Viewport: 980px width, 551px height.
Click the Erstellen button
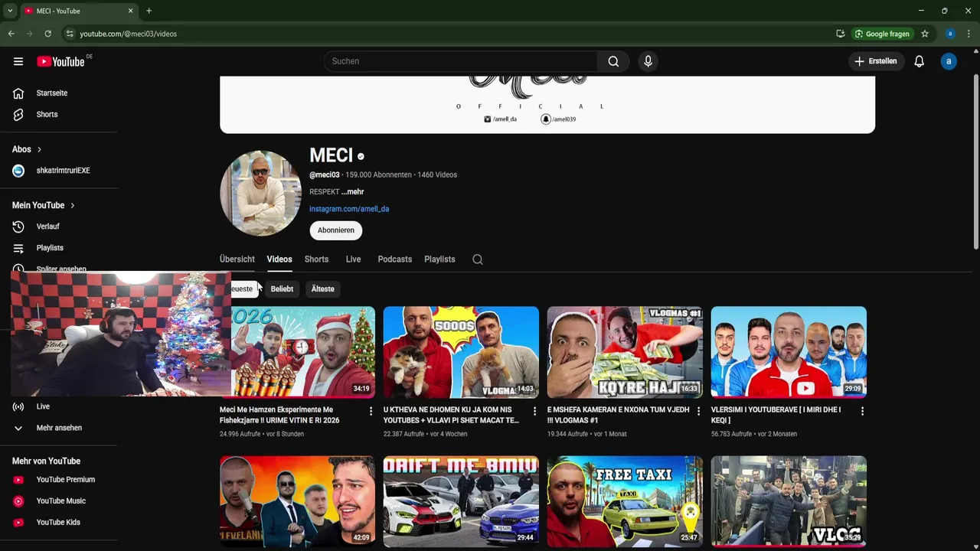(876, 61)
